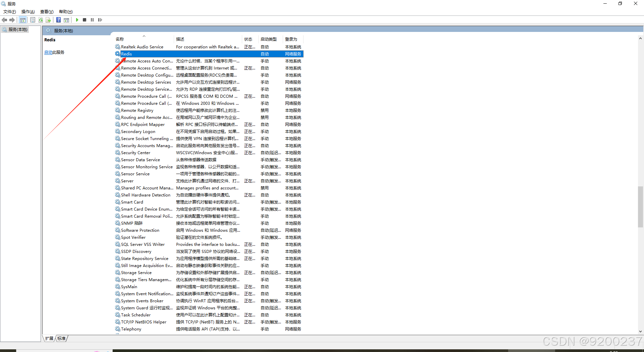The height and width of the screenshot is (352, 644).
Task: Click the gear icon of Security Center
Action: [x=117, y=152]
